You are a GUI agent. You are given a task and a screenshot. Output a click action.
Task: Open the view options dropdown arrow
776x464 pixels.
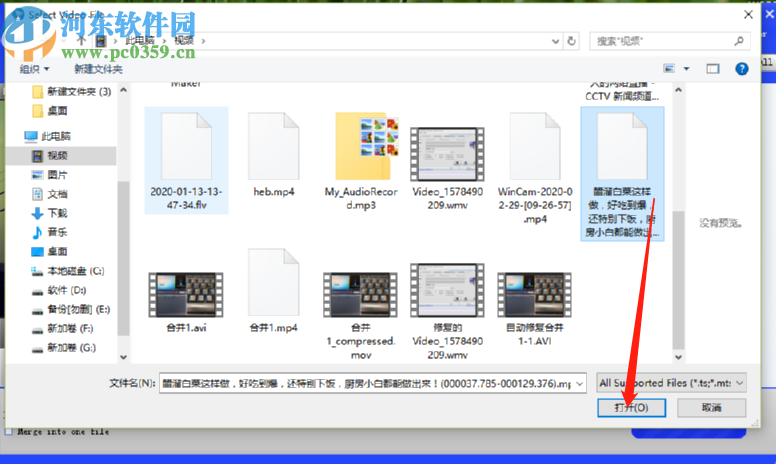point(686,69)
